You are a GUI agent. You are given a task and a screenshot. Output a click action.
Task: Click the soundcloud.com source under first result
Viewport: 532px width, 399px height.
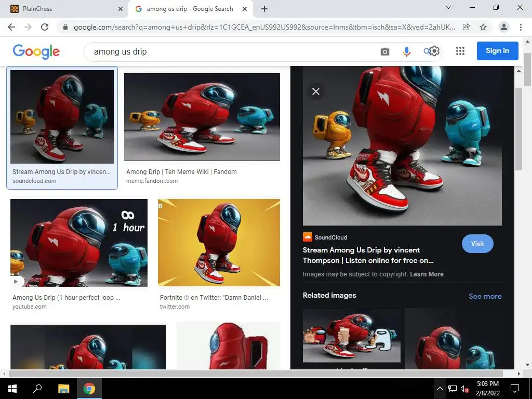[34, 181]
